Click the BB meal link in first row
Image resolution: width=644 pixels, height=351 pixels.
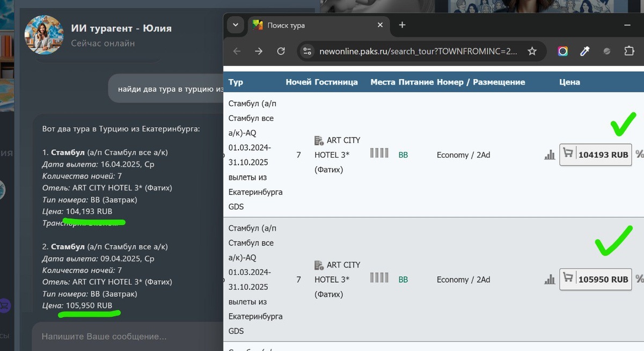403,155
